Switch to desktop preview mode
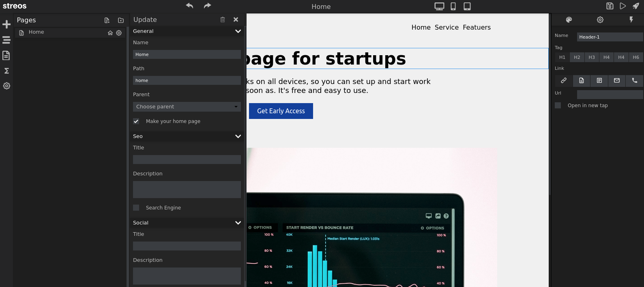This screenshot has width=644, height=287. coord(439,6)
